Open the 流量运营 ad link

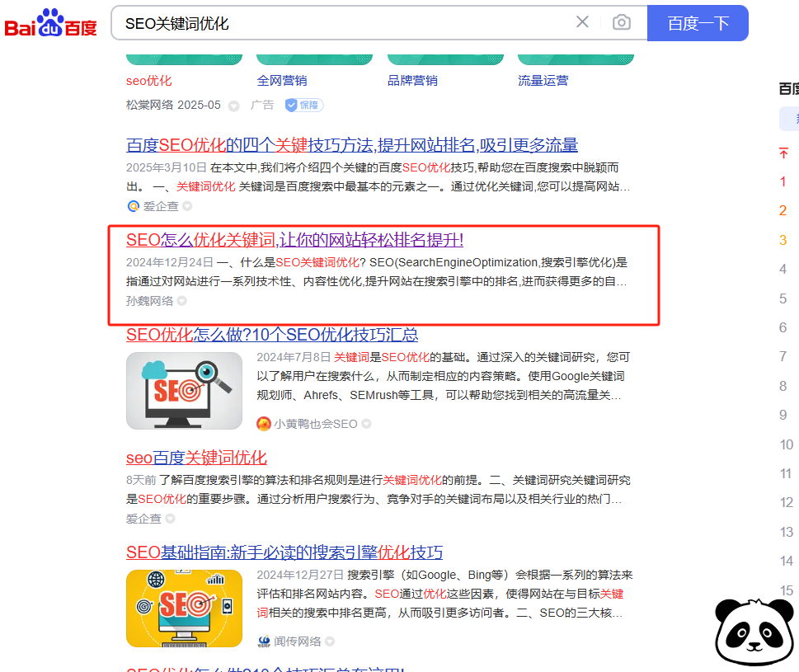543,81
